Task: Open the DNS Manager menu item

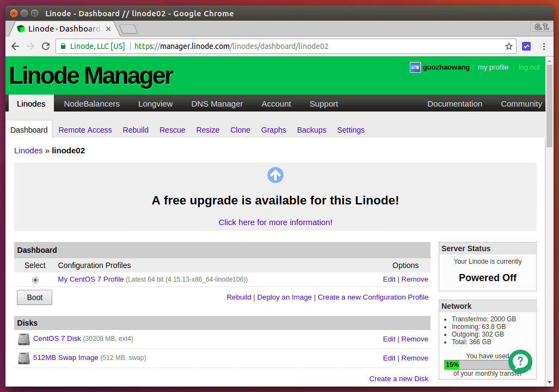Action: (217, 104)
